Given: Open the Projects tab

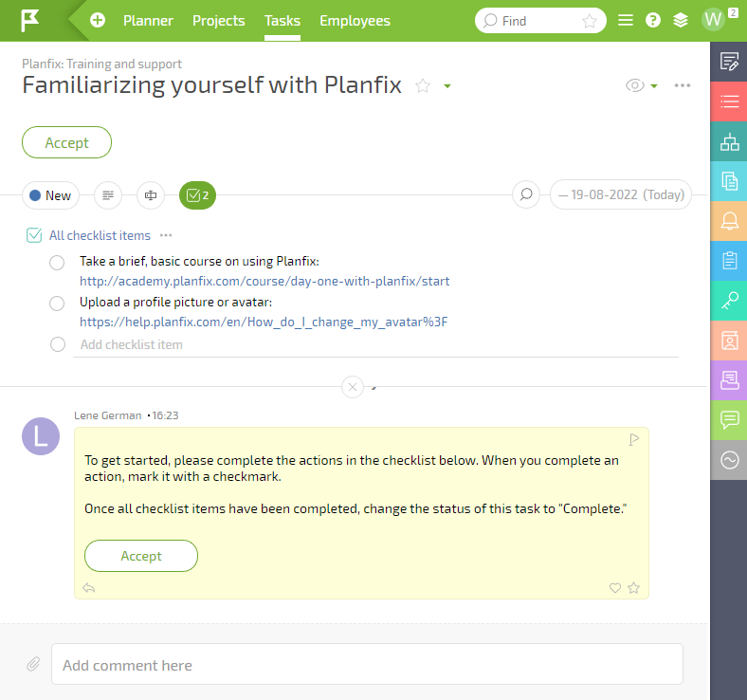Looking at the screenshot, I should pos(219,21).
